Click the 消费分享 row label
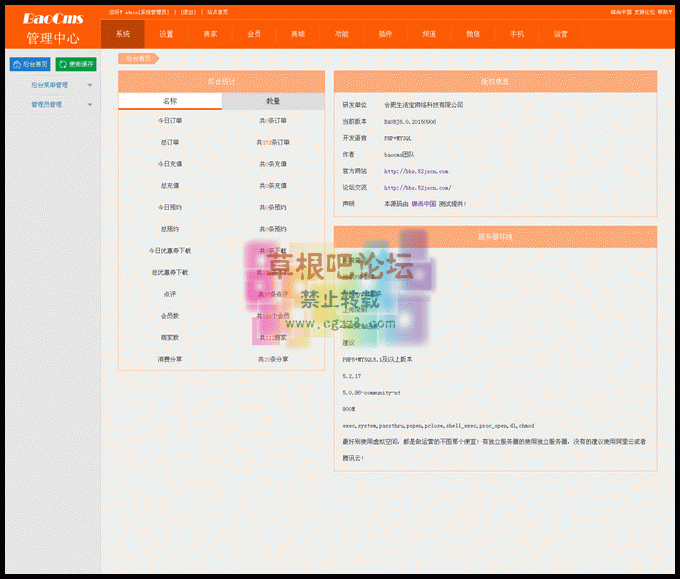Image resolution: width=680 pixels, height=579 pixels. pyautogui.click(x=170, y=359)
